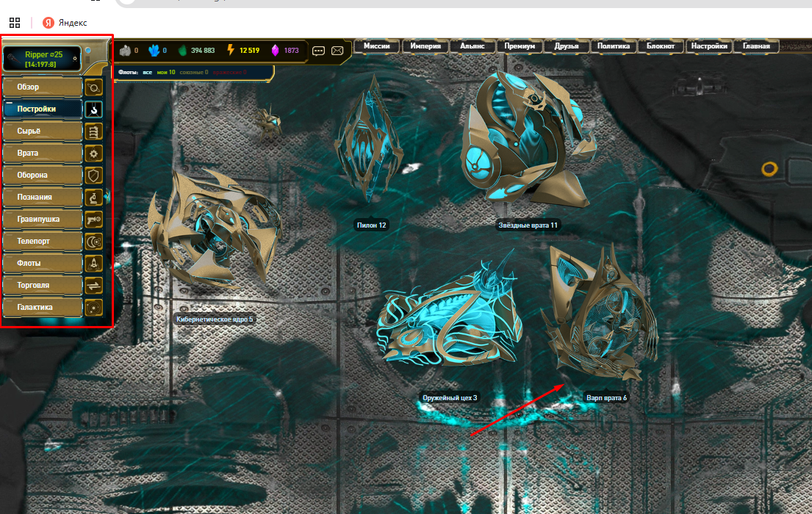Click the shield icon beside Оборона
Screen dimensions: 812x514
[93, 175]
